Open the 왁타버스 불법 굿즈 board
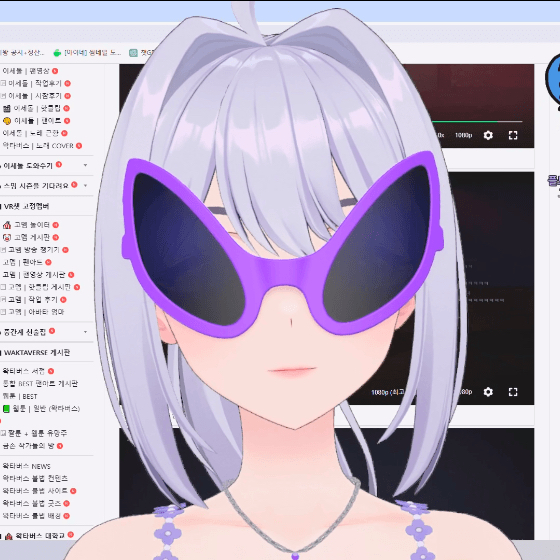The image size is (560, 560). pos(32,503)
